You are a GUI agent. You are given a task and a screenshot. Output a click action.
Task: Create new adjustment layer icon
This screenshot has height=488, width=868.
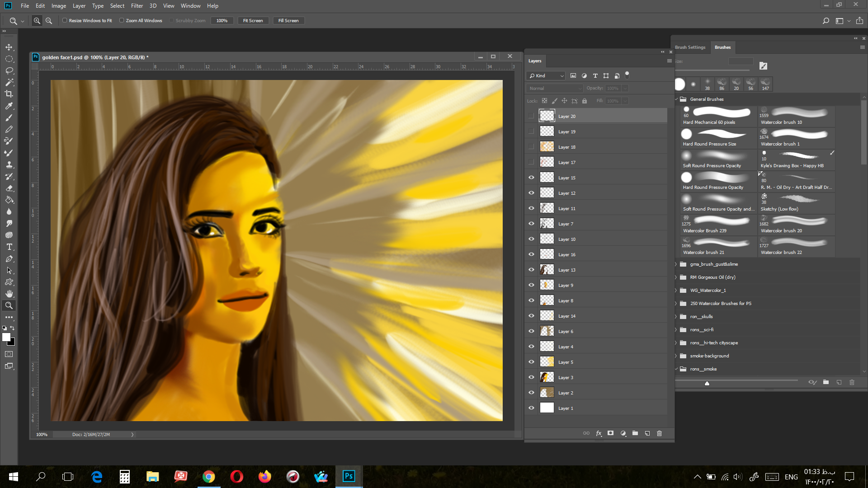[x=623, y=433]
